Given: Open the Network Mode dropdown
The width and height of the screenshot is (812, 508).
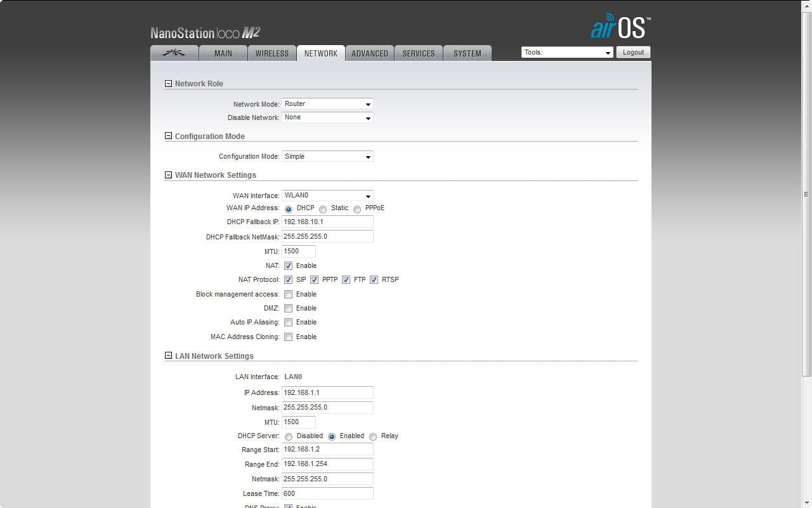Looking at the screenshot, I should [x=327, y=104].
